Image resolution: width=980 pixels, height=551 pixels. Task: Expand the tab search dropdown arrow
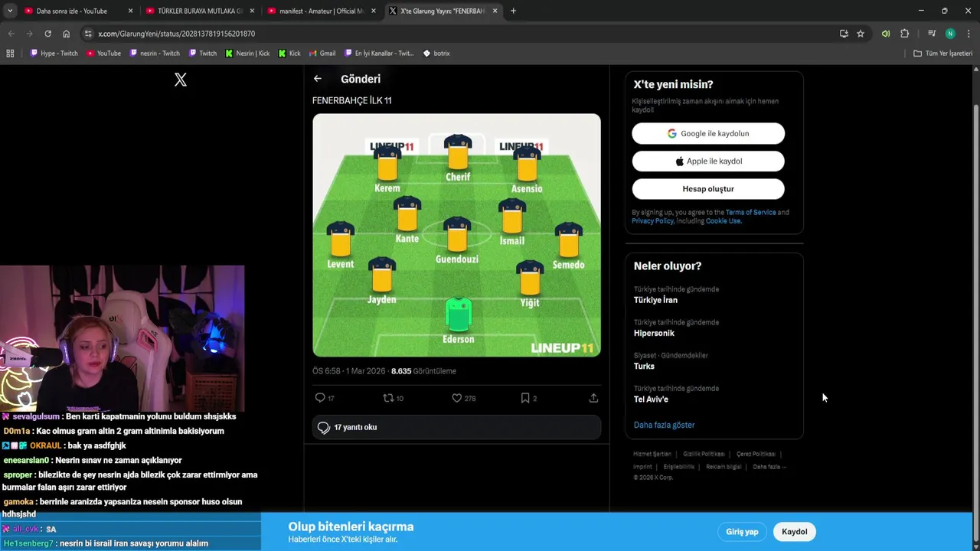11,11
